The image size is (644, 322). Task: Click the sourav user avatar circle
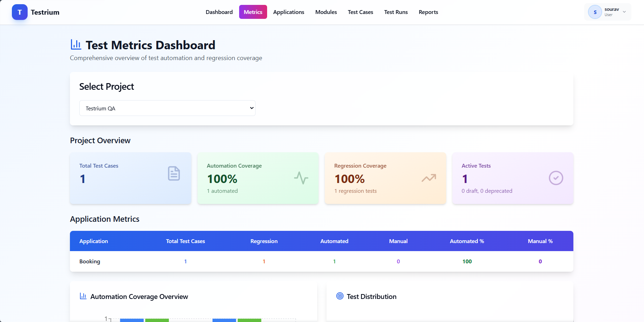tap(595, 12)
